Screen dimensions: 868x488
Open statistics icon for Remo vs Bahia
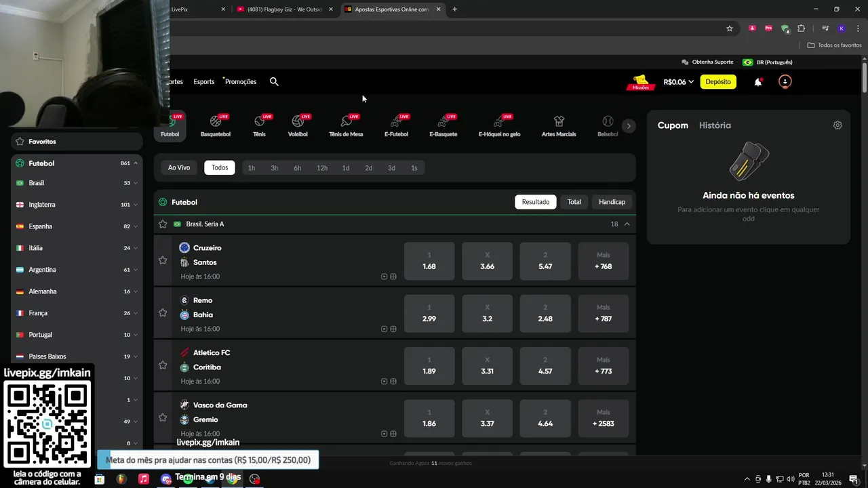pos(393,329)
